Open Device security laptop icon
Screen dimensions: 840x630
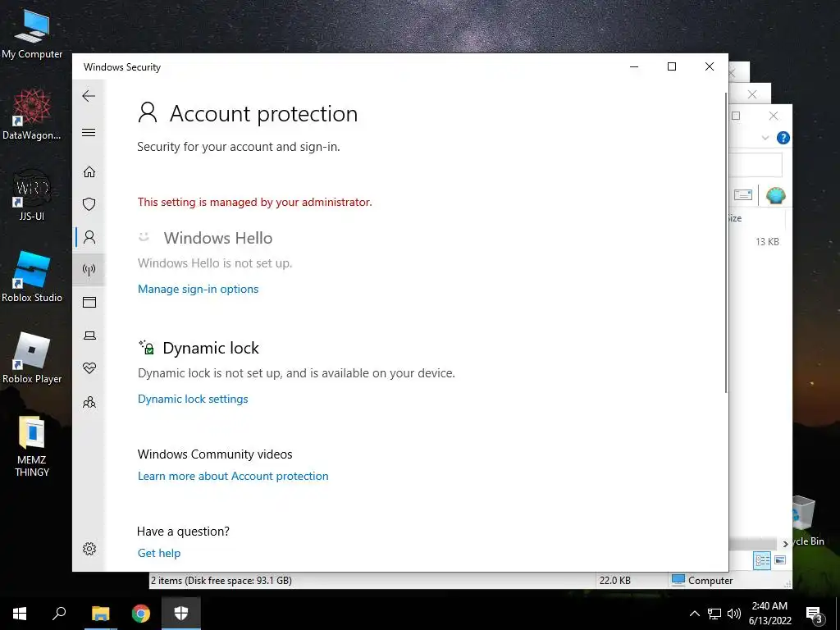coord(89,336)
